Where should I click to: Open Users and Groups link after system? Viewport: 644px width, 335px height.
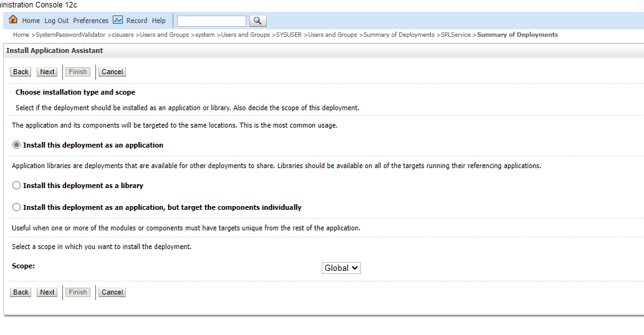(245, 35)
